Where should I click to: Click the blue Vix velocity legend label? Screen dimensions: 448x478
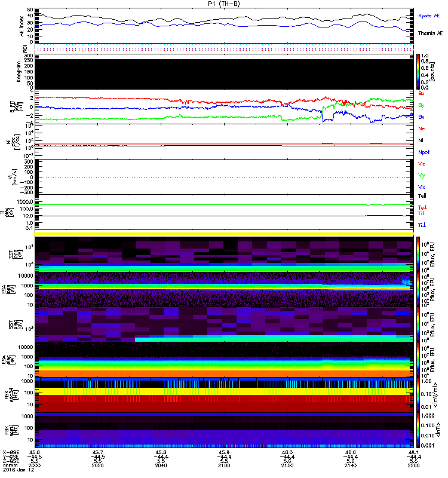[422, 187]
